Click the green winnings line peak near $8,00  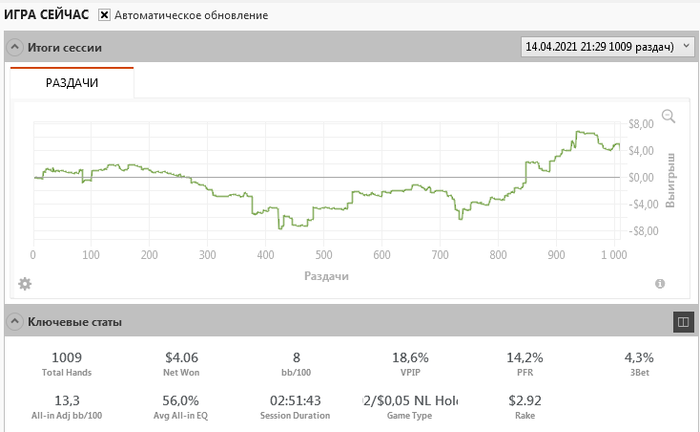point(580,132)
